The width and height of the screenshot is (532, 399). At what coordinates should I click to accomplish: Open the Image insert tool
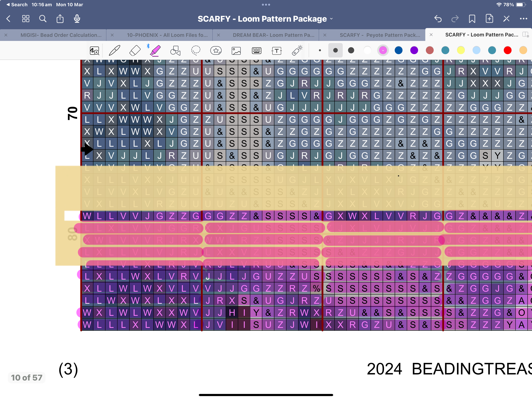point(236,50)
